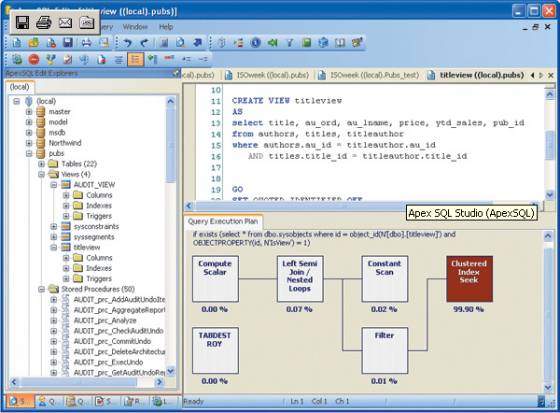Select AUDIT_prc_Analyze stored procedure
560x413 pixels.
(x=105, y=320)
